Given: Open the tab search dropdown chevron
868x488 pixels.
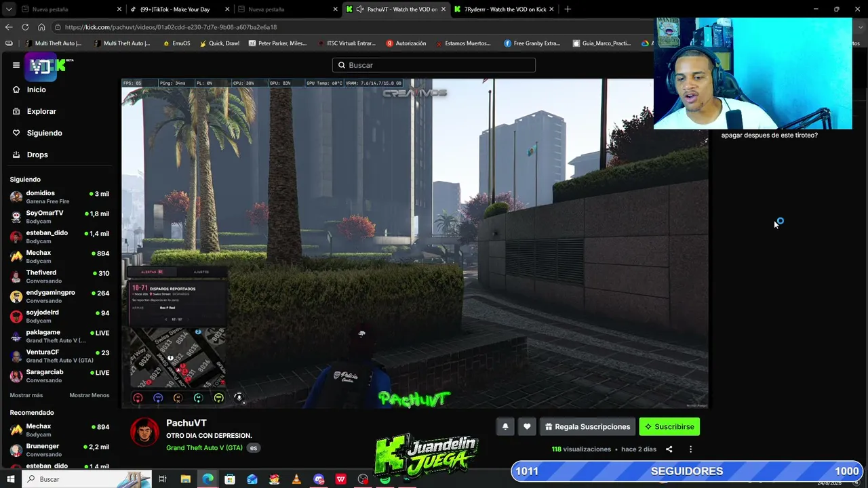Looking at the screenshot, I should pos(9,9).
